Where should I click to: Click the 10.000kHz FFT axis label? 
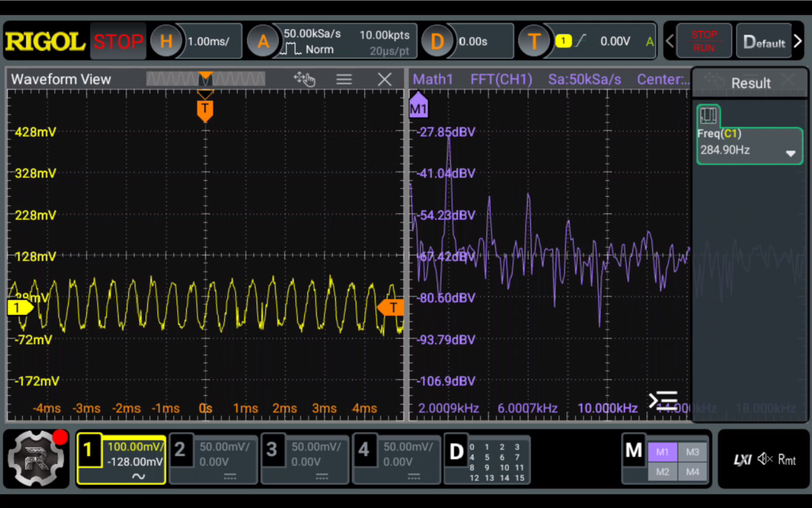608,408
